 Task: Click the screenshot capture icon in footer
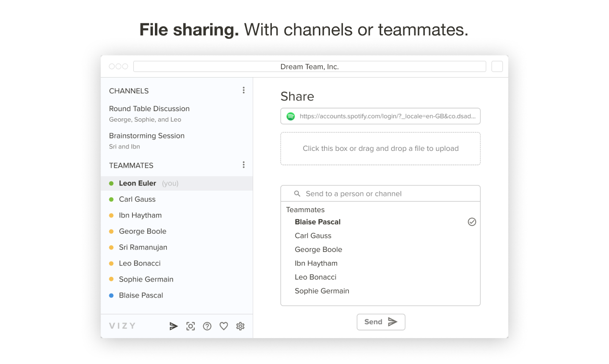[190, 326]
